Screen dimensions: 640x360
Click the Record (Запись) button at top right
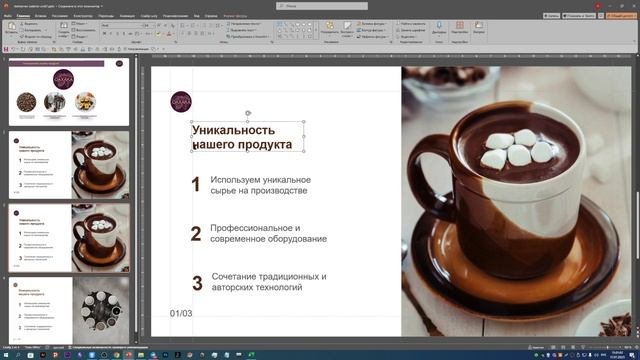coord(551,16)
